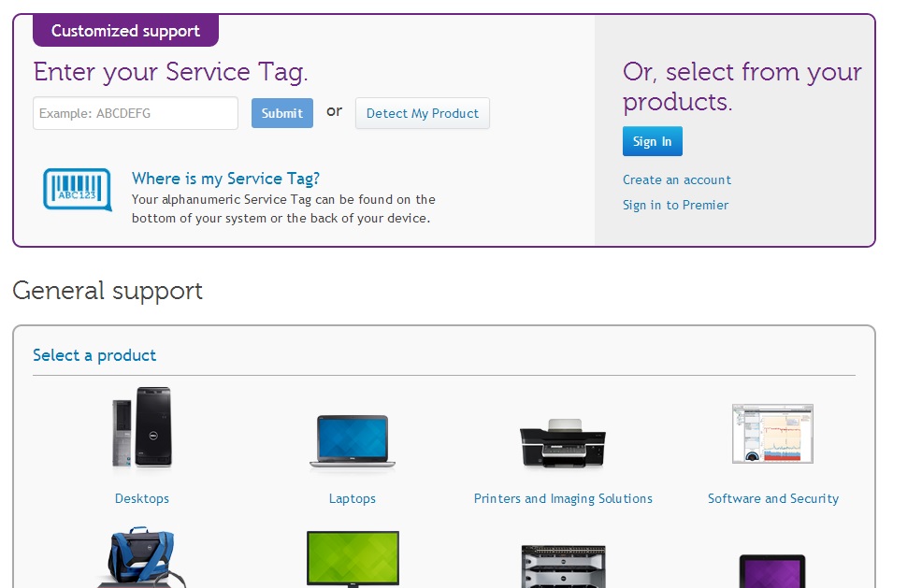Select the Laptops product image
The height and width of the screenshot is (588, 922).
352,441
